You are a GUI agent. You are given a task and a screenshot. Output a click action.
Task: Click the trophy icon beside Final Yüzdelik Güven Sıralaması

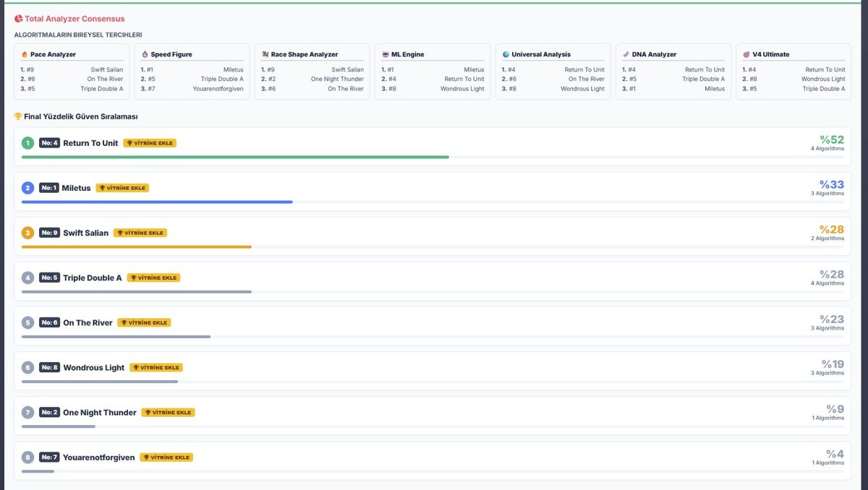pyautogui.click(x=18, y=116)
